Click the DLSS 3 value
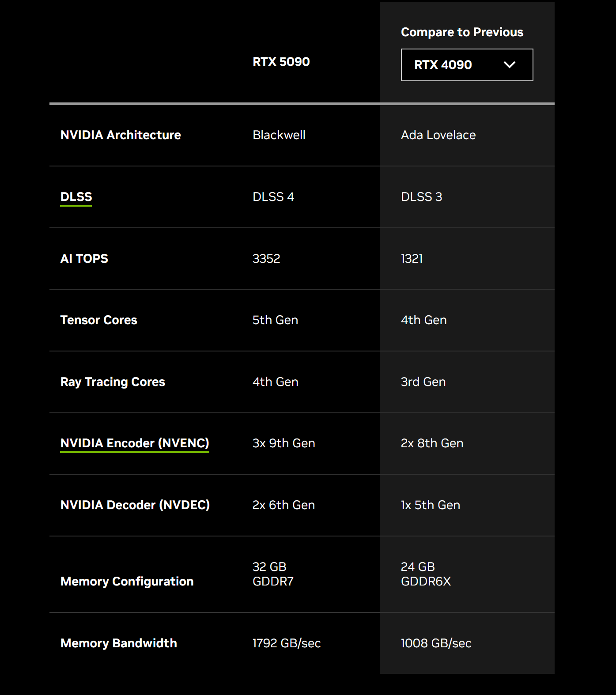 [x=421, y=197]
